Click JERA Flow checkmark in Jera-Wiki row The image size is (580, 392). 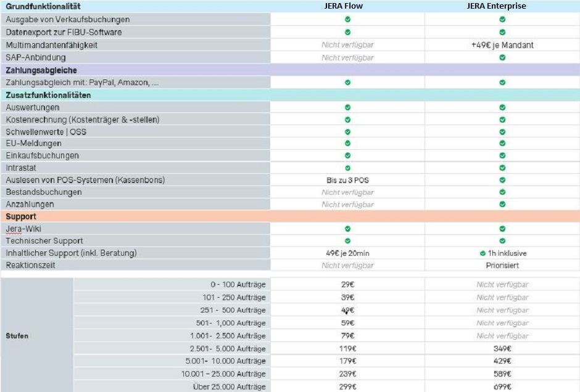tap(347, 229)
